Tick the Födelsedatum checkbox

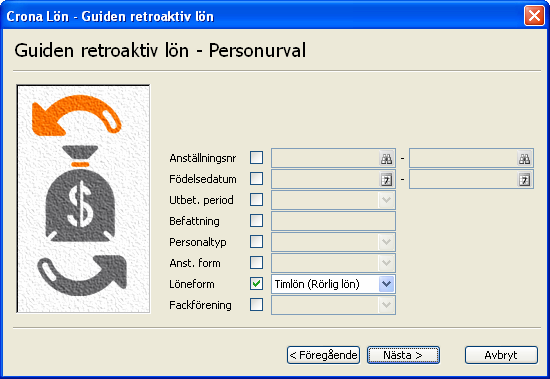click(256, 179)
